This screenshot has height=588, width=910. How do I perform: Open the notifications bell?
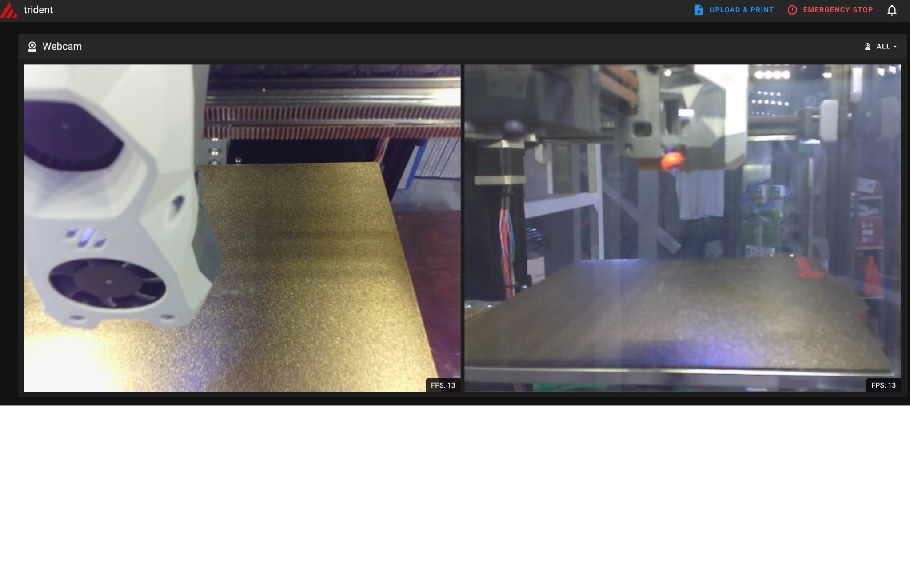click(891, 10)
